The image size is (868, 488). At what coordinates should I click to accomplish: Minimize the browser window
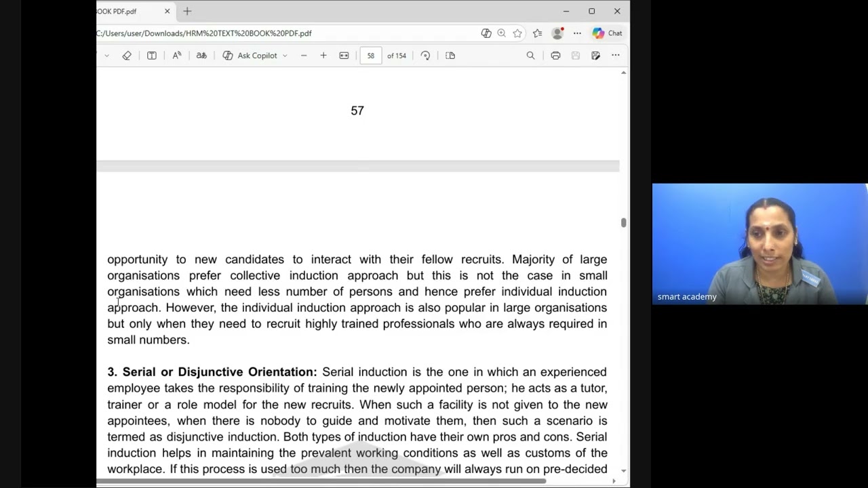566,12
